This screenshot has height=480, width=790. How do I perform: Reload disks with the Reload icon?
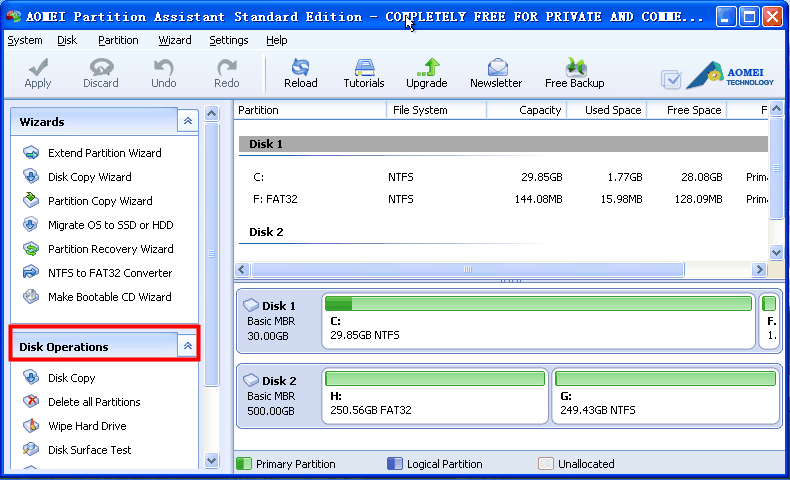[301, 67]
